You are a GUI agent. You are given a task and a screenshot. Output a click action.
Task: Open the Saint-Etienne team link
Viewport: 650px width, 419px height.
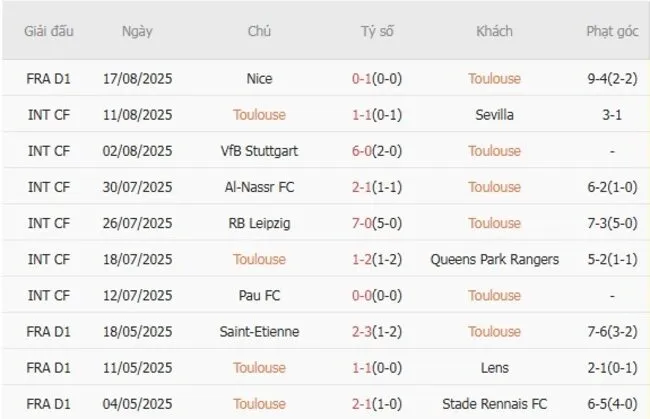259,332
